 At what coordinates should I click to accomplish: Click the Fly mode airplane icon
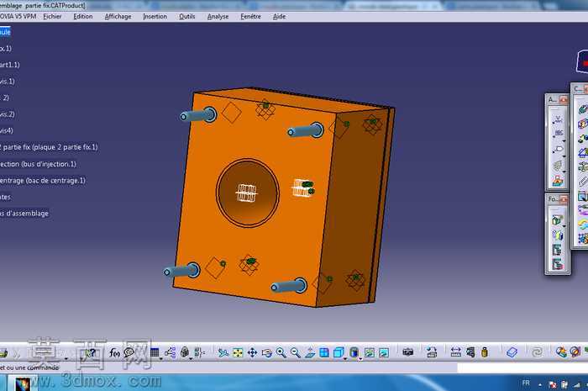(223, 352)
